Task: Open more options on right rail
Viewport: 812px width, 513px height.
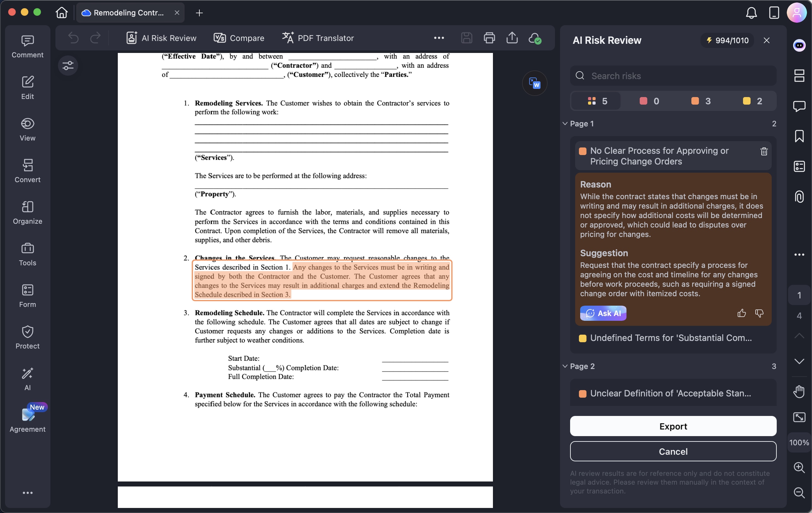Action: point(799,255)
